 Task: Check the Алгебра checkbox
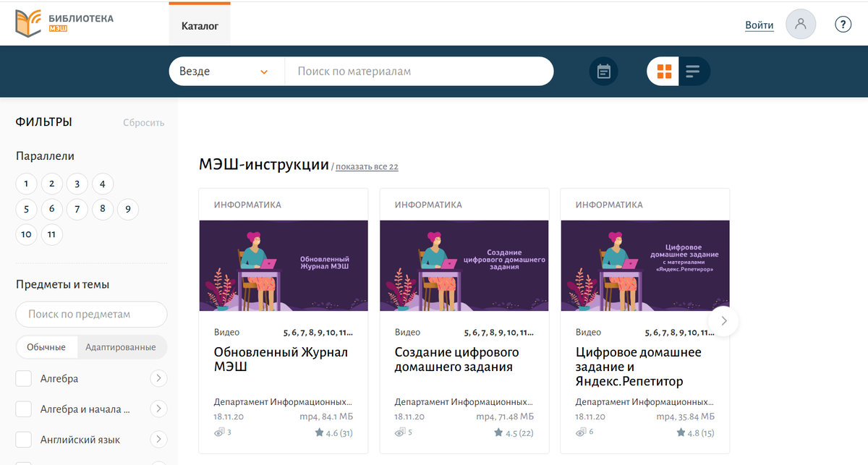pyautogui.click(x=24, y=378)
